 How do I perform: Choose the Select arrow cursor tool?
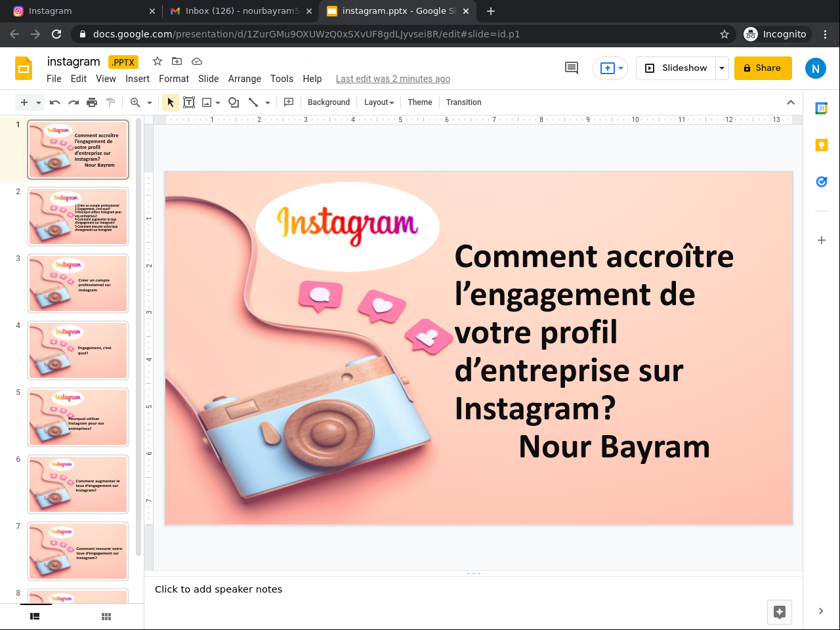pos(171,102)
